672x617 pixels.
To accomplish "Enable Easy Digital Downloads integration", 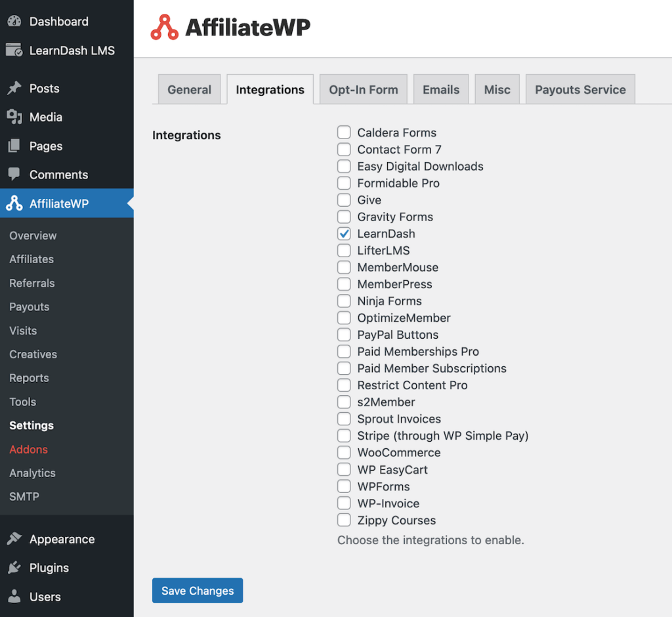I will click(x=344, y=166).
